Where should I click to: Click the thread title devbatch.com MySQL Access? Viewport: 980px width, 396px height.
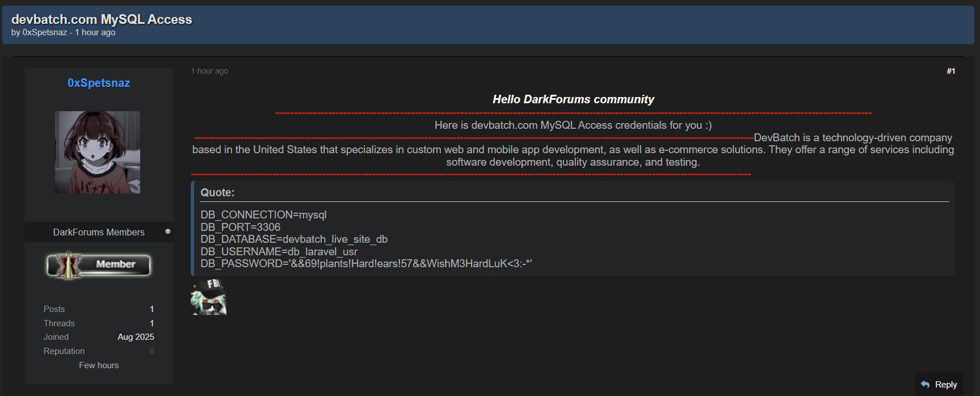[102, 19]
